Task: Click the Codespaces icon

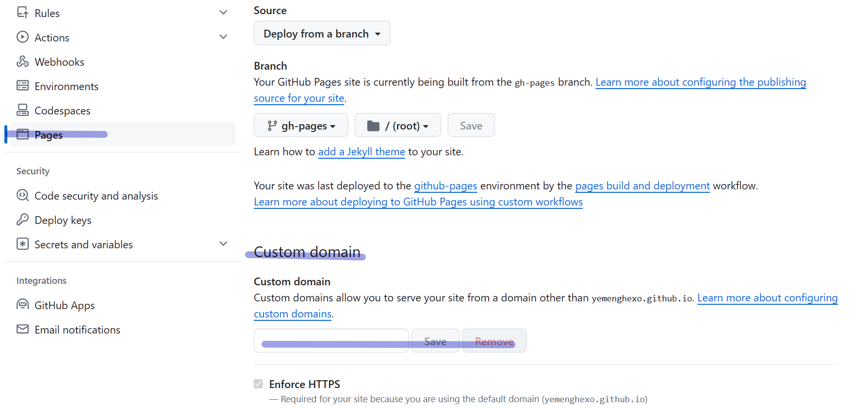Action: tap(22, 110)
